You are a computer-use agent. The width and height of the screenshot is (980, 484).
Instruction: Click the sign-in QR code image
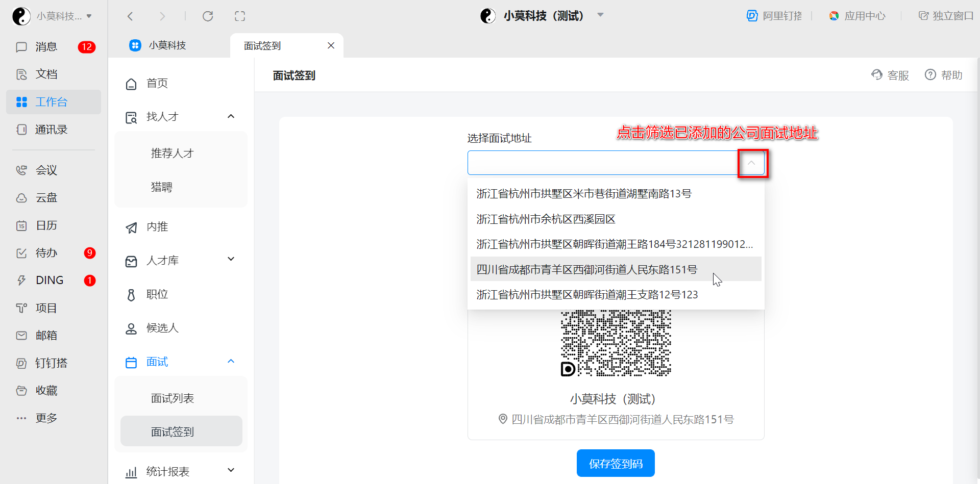[616, 343]
